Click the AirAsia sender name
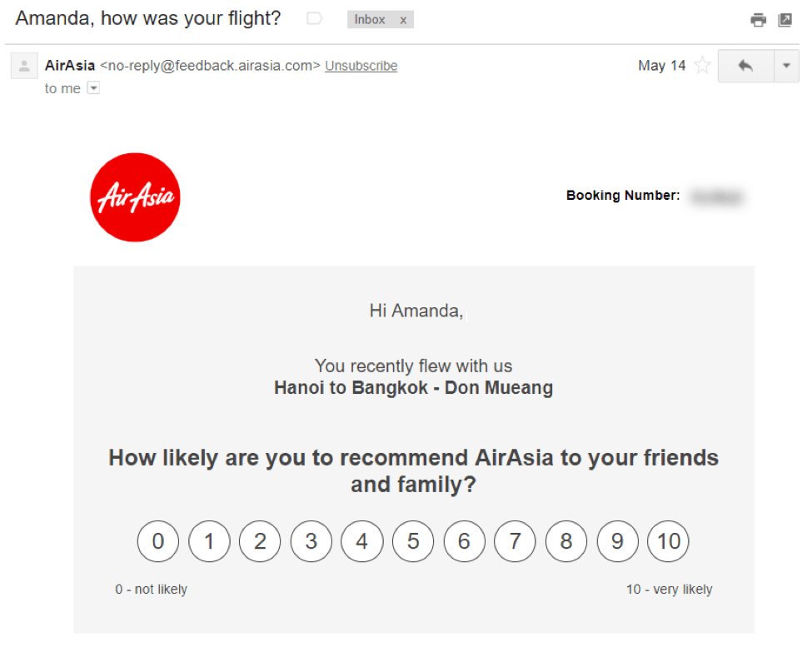The height and width of the screenshot is (647, 812). 70,66
